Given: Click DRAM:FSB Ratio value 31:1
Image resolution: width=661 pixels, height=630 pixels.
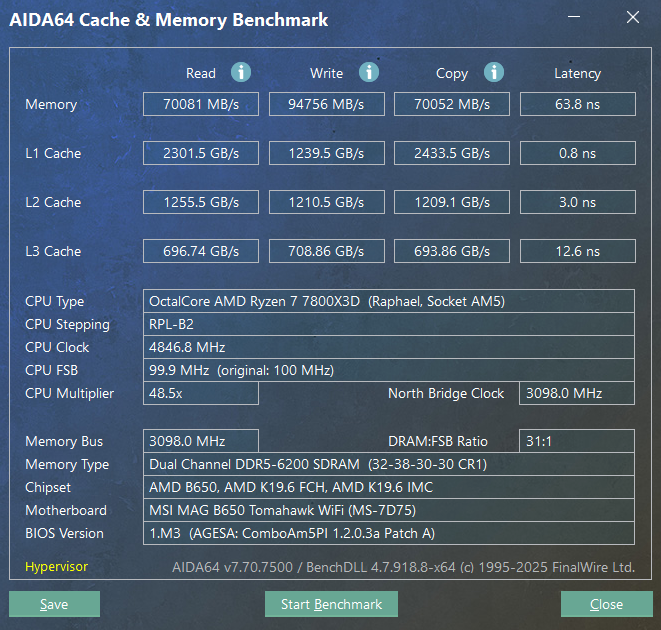Looking at the screenshot, I should click(x=577, y=441).
